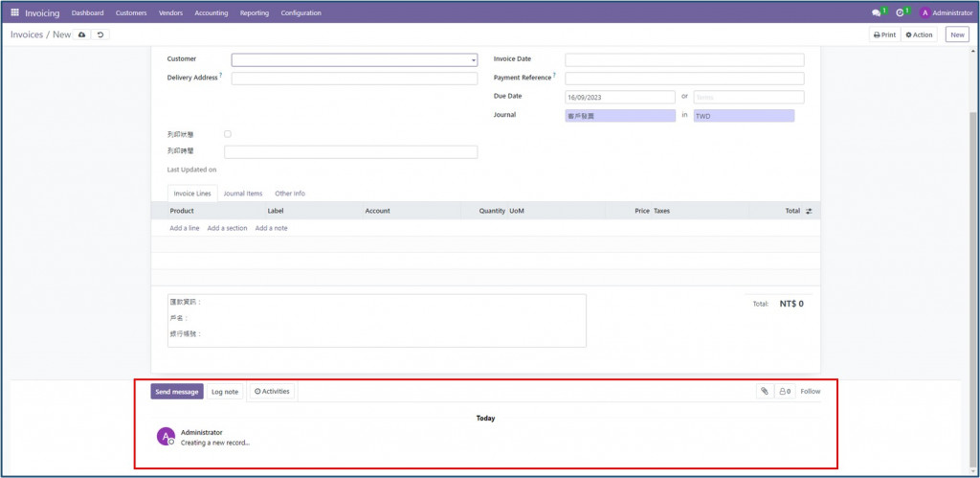Click the UoM column header
Screen dimensions: 980x478
(516, 211)
